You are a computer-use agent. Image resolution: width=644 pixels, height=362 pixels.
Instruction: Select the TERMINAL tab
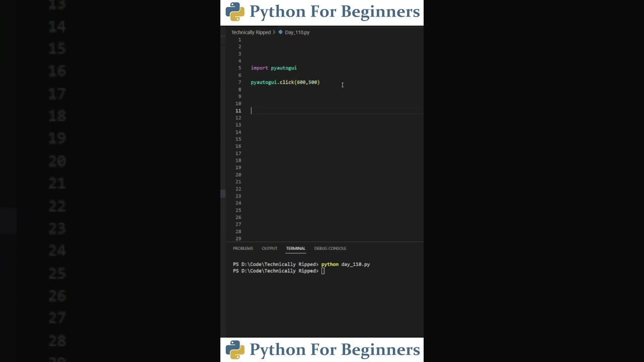click(x=295, y=248)
